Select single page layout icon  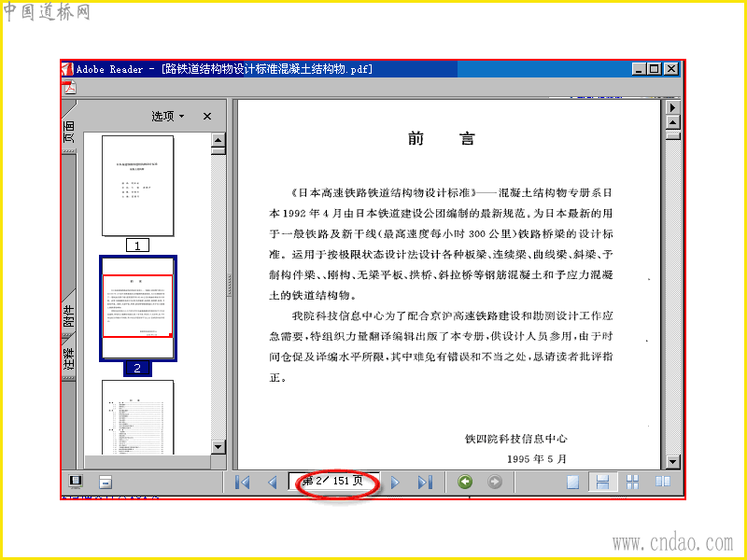572,482
